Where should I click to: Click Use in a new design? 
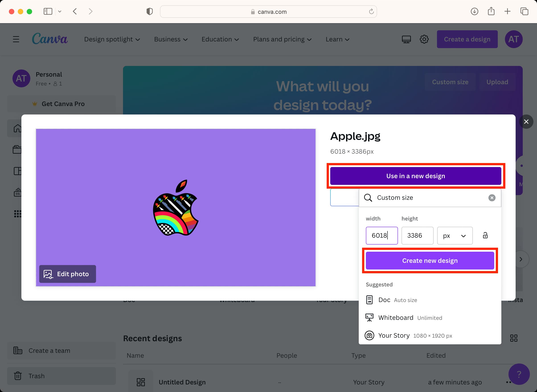(x=416, y=176)
